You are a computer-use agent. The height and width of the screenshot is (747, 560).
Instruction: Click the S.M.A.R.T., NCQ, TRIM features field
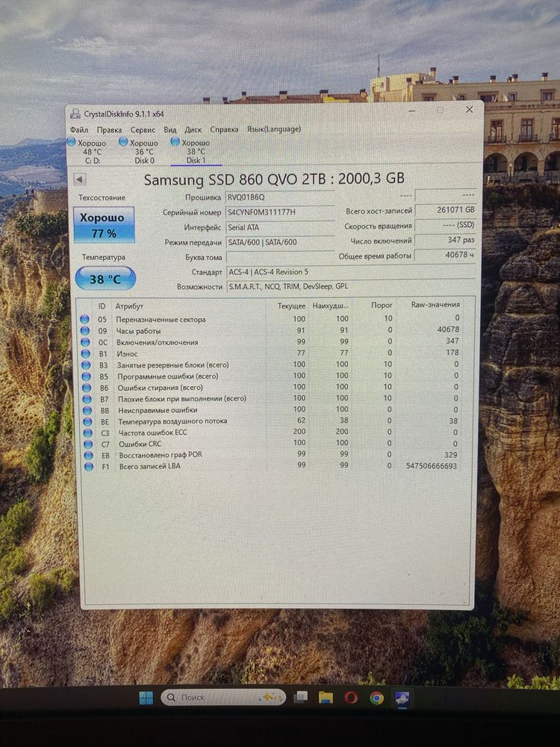click(352, 286)
